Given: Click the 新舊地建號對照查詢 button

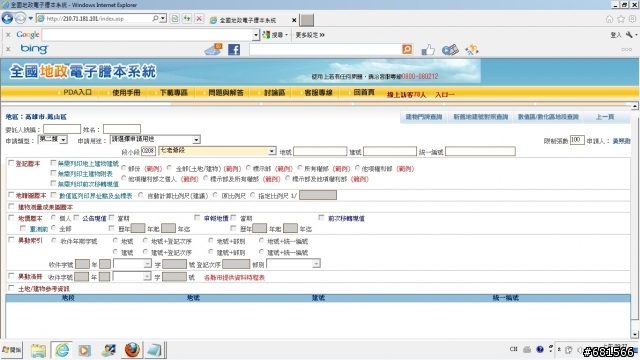Looking at the screenshot, I should click(x=480, y=117).
